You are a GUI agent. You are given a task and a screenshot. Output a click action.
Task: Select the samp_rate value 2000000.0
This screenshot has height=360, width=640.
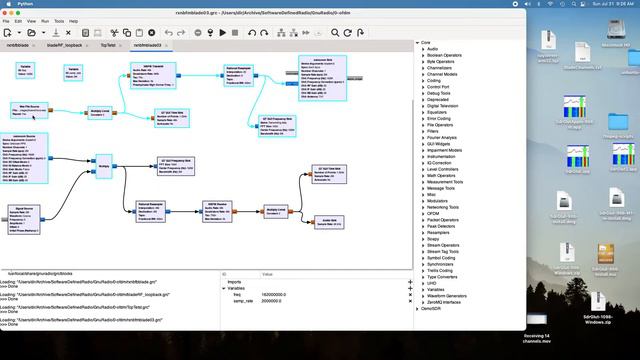click(x=271, y=301)
